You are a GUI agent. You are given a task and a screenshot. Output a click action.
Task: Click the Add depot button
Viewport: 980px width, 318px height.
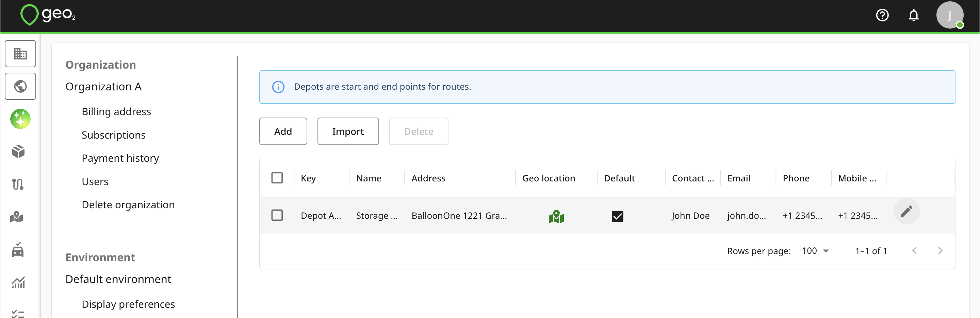pyautogui.click(x=283, y=131)
